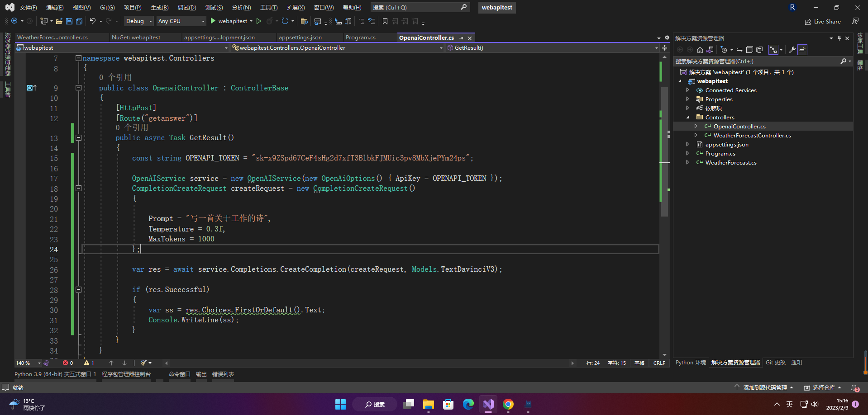Click 添加到源代码管理 in status bar

coord(764,388)
